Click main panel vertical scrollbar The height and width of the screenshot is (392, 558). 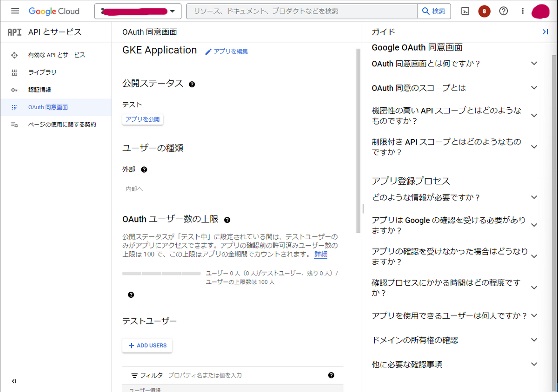[x=358, y=141]
